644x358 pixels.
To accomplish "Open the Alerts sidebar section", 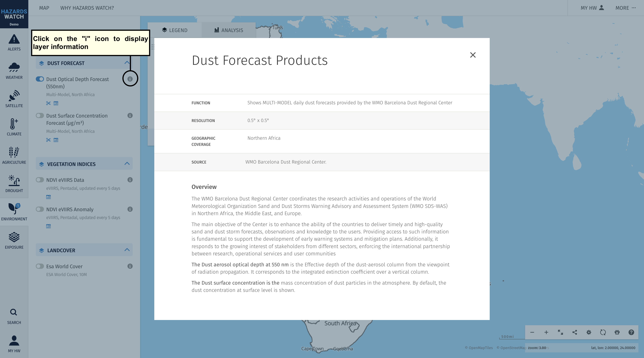I will click(14, 42).
